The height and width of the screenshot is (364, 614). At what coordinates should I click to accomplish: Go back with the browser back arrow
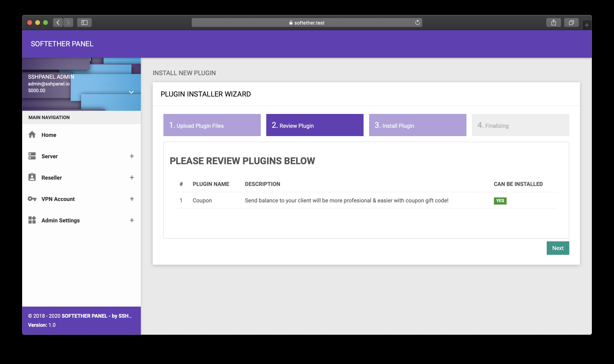pos(58,23)
